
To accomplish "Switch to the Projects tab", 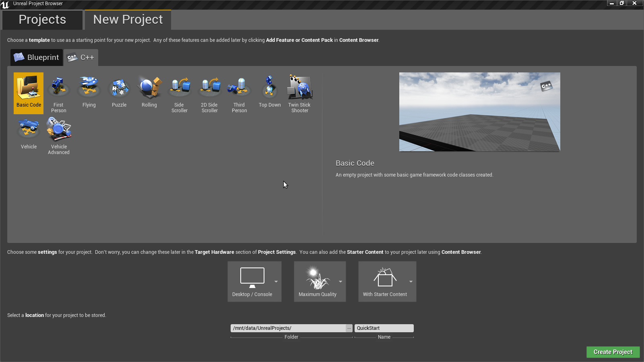I will [42, 20].
